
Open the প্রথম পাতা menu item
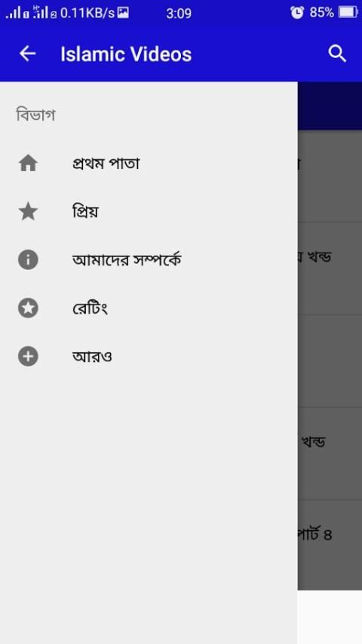pos(149,164)
